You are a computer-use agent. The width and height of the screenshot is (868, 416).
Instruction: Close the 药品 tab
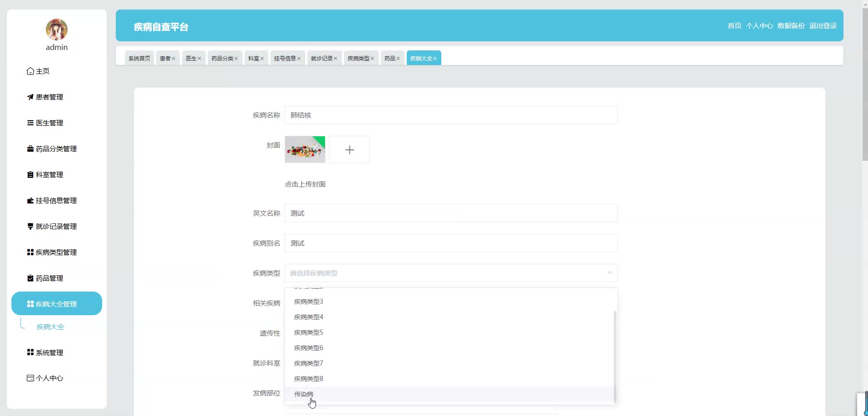click(x=398, y=59)
